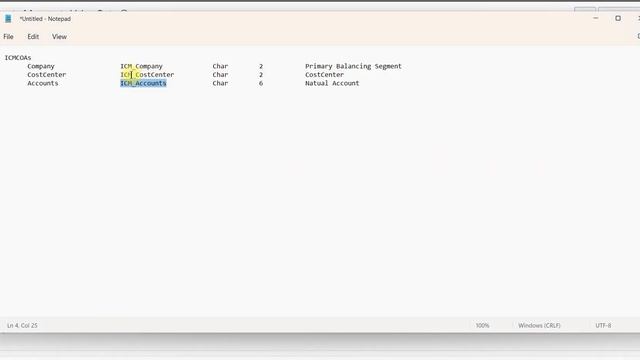Click the highlighted ICM_Accounts text
640x360 pixels.
point(143,83)
